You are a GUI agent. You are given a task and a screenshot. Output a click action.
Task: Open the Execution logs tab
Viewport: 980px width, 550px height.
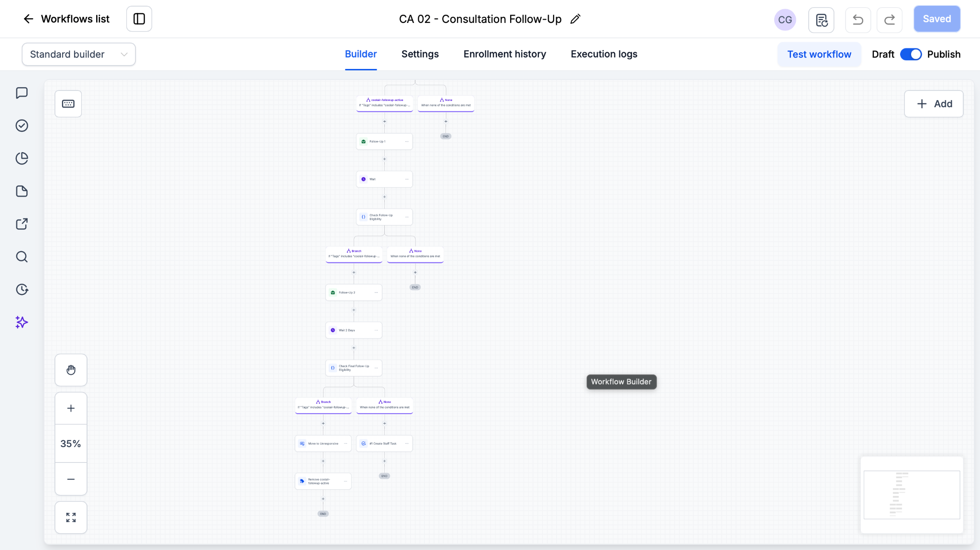604,54
